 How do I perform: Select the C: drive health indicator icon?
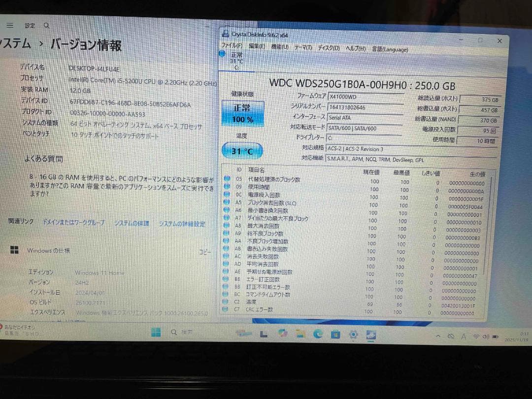222,54
